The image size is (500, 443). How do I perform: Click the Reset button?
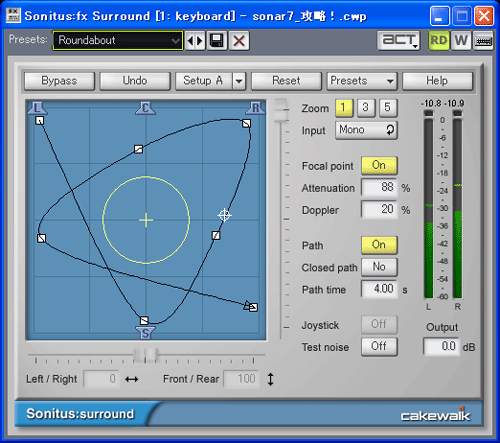click(286, 81)
